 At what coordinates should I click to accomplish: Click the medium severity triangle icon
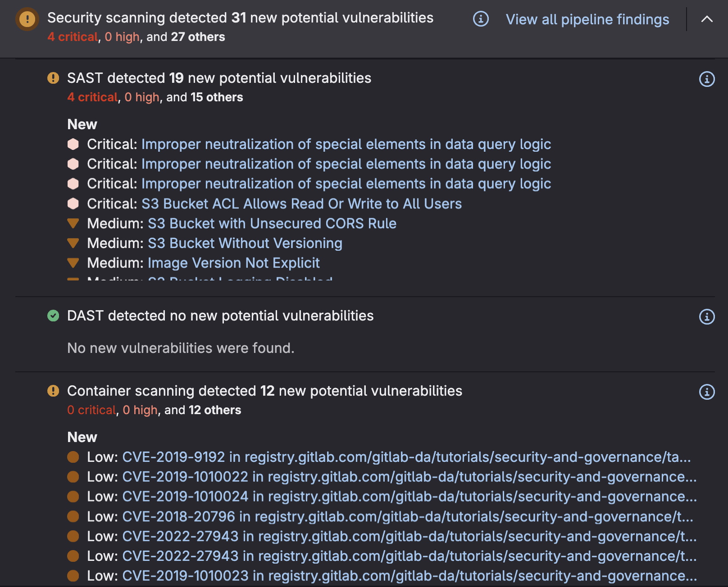[73, 223]
